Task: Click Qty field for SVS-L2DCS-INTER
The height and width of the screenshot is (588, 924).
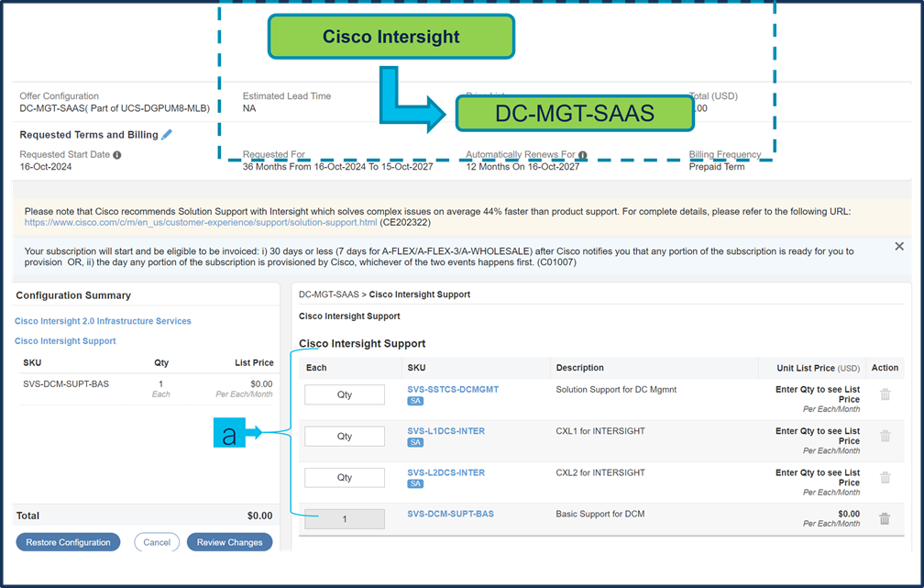Action: (345, 477)
